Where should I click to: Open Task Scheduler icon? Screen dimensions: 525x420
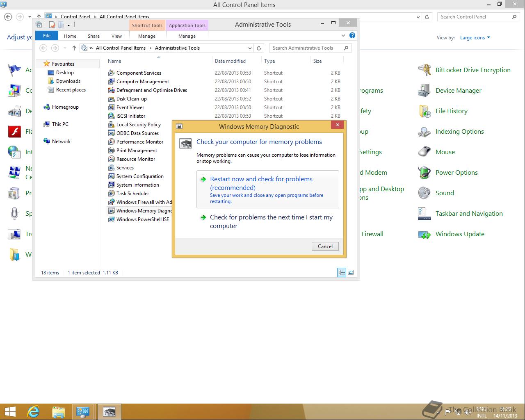(x=111, y=194)
